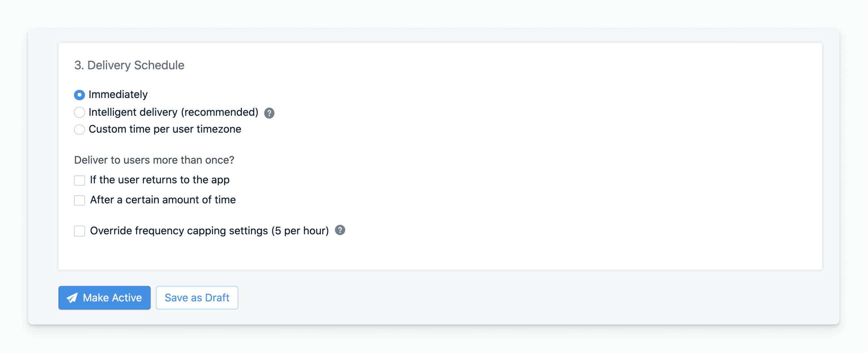Check the 'If the user returns to the app' box

tap(79, 180)
